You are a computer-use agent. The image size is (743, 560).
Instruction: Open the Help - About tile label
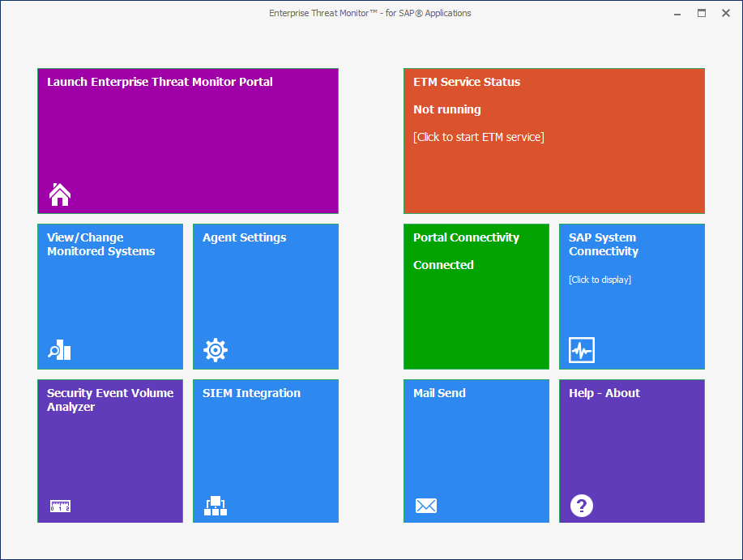pyautogui.click(x=604, y=393)
